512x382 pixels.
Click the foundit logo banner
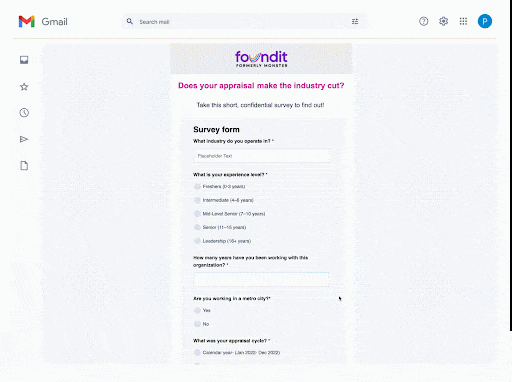261,59
